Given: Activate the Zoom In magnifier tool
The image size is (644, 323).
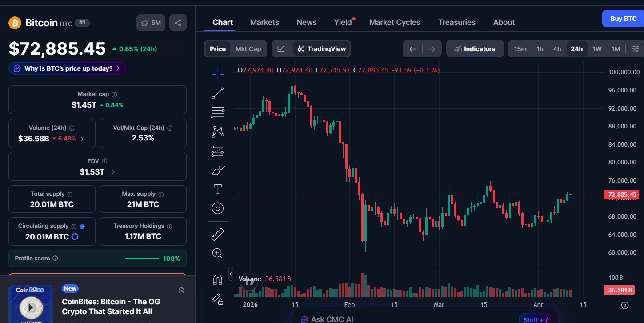Looking at the screenshot, I should click(x=217, y=253).
